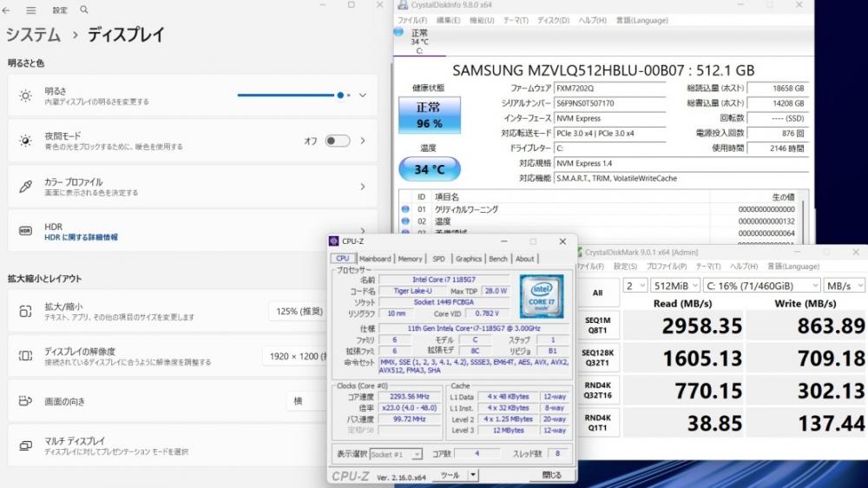This screenshot has width=868, height=488.
Task: Click the ツール button in CPU-Z
Action: coord(450,475)
